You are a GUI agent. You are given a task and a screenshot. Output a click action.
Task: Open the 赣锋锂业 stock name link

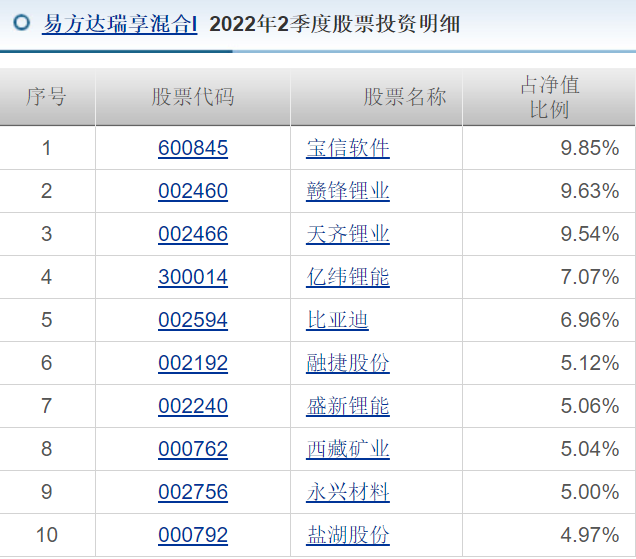tap(348, 191)
